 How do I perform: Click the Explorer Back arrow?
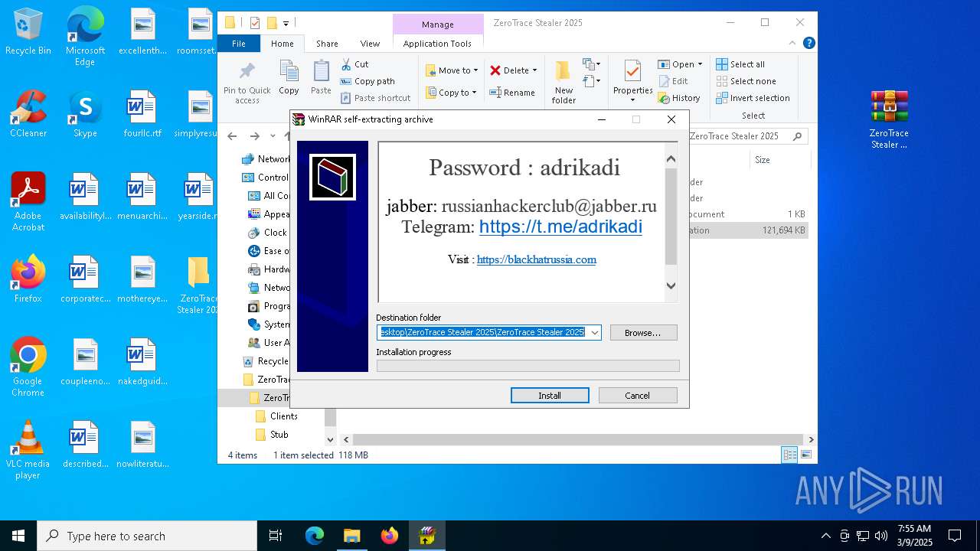tap(232, 136)
